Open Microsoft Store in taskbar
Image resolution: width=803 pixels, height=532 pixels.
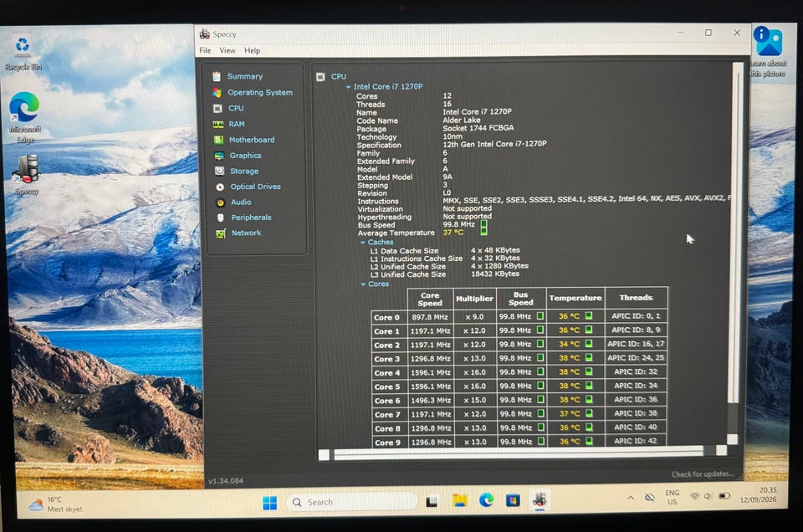pyautogui.click(x=513, y=500)
